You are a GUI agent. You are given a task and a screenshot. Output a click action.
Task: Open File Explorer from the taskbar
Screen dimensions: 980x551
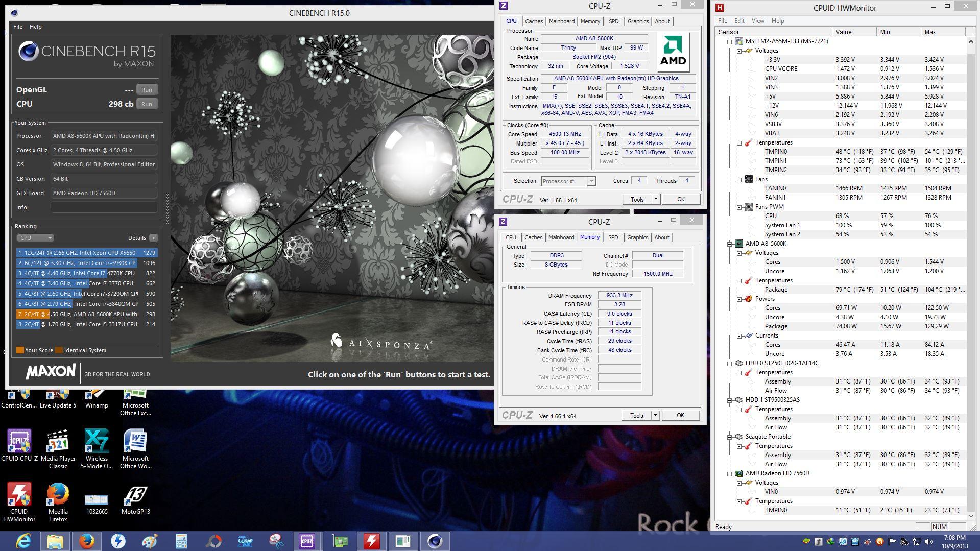click(x=55, y=541)
